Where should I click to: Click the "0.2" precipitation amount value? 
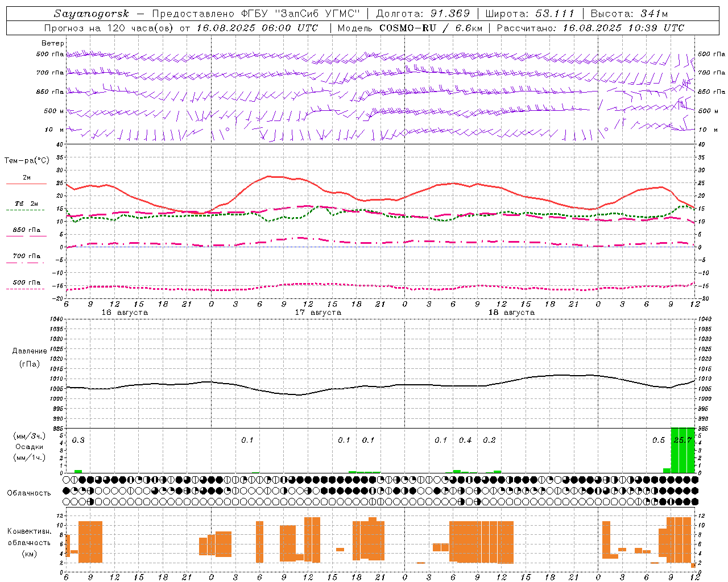(x=489, y=440)
